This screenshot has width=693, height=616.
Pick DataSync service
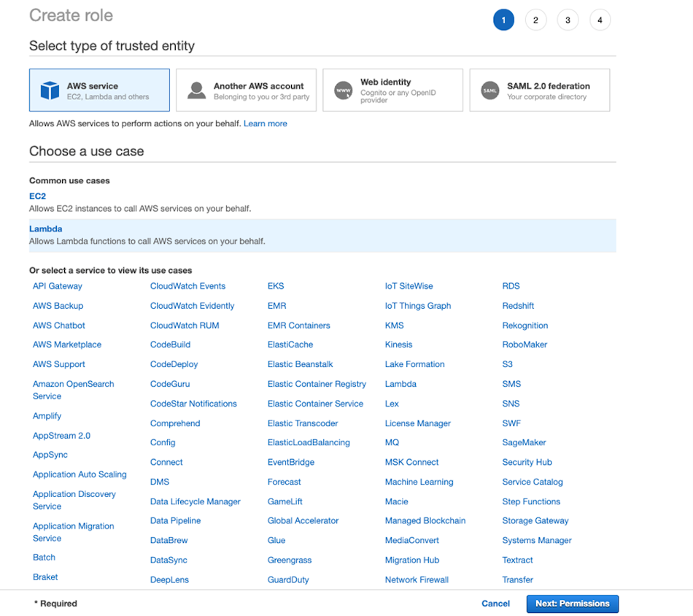point(169,561)
